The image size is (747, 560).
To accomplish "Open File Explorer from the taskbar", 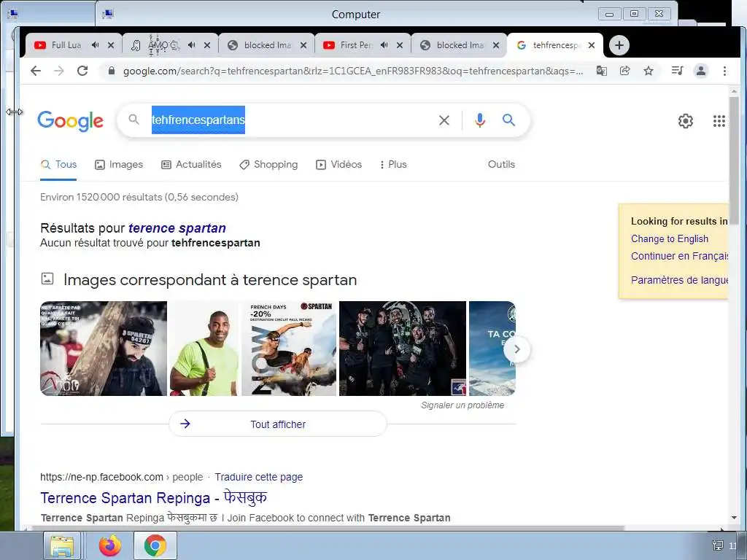I will 63,545.
